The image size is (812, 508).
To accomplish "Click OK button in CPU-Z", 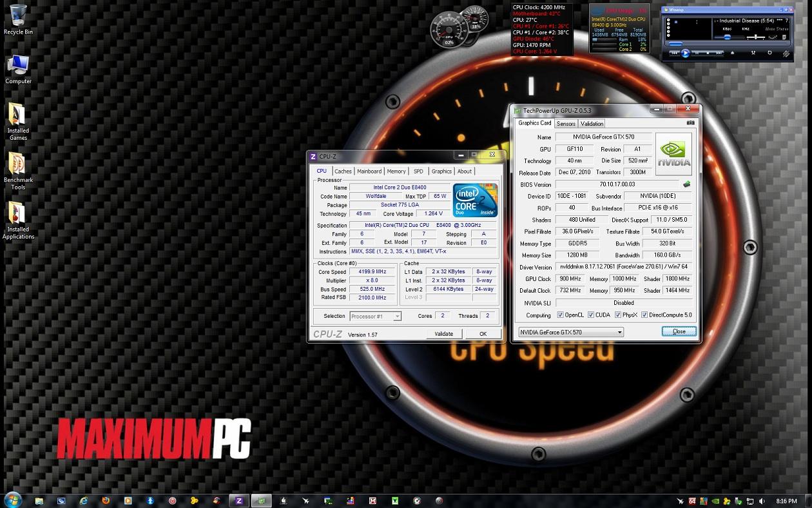I will click(483, 334).
